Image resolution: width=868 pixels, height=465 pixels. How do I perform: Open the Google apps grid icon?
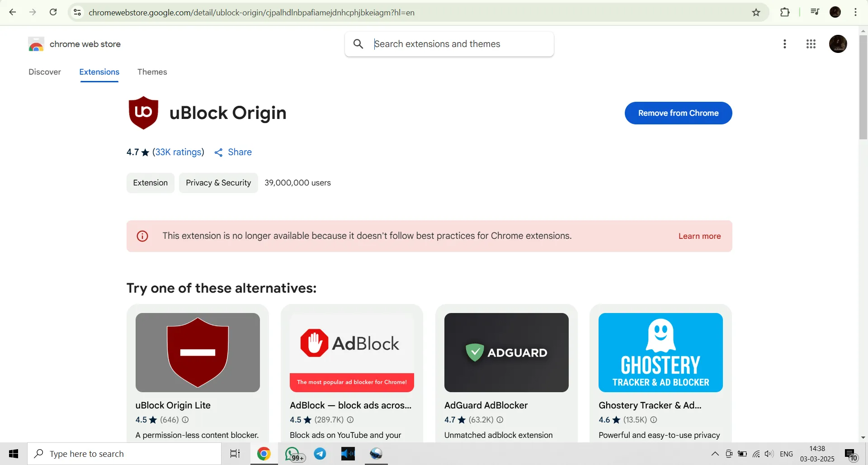point(811,44)
